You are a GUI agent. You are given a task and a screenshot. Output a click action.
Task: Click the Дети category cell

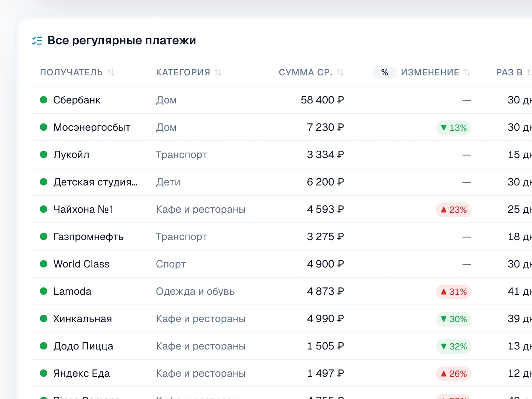(168, 182)
